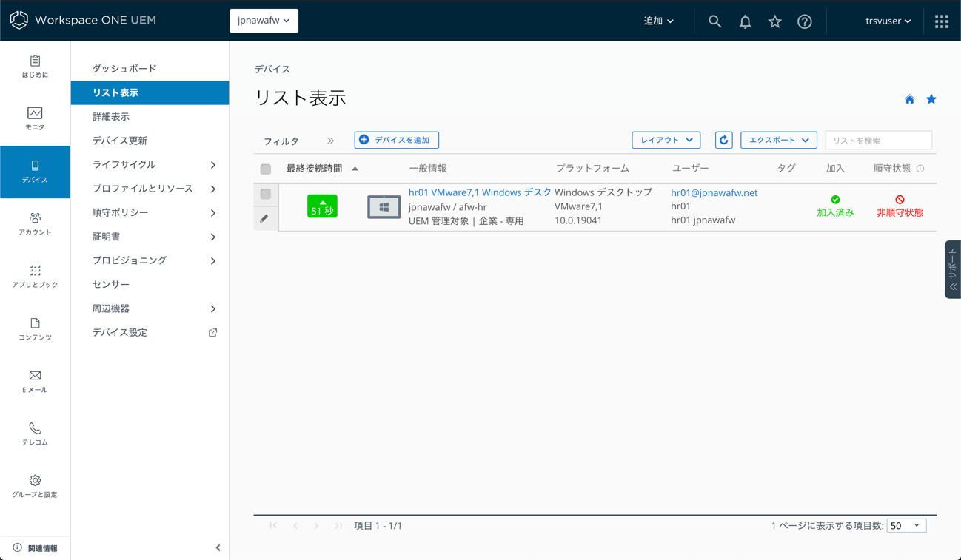This screenshot has width=961, height=560.
Task: Go to first page pagination arrow
Action: click(x=274, y=526)
